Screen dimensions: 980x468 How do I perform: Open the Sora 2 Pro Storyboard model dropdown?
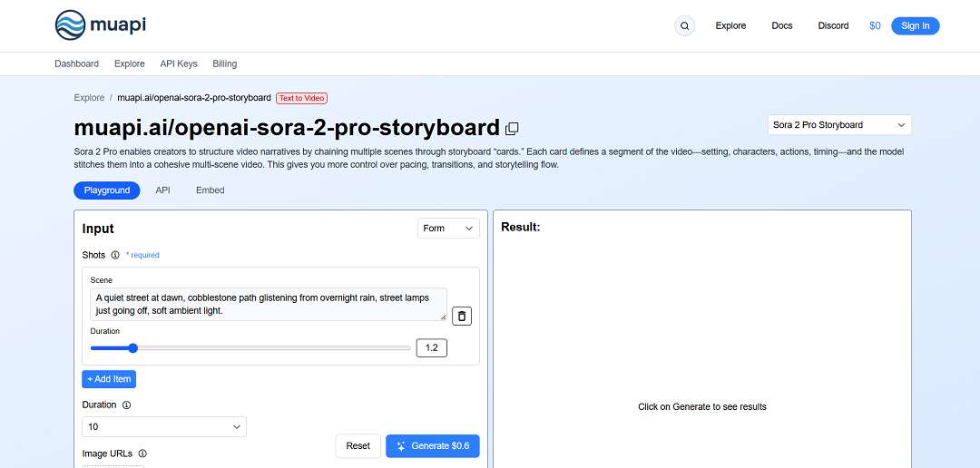(x=839, y=125)
